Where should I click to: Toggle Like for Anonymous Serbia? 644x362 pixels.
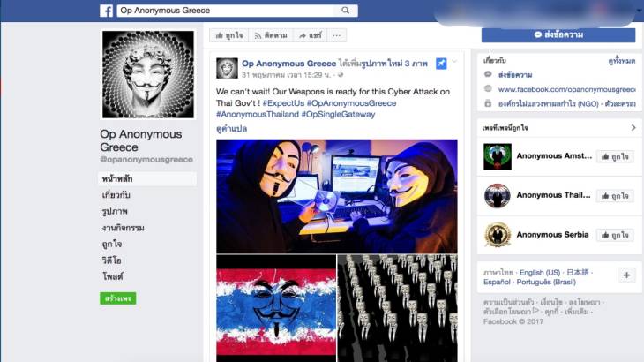point(614,235)
